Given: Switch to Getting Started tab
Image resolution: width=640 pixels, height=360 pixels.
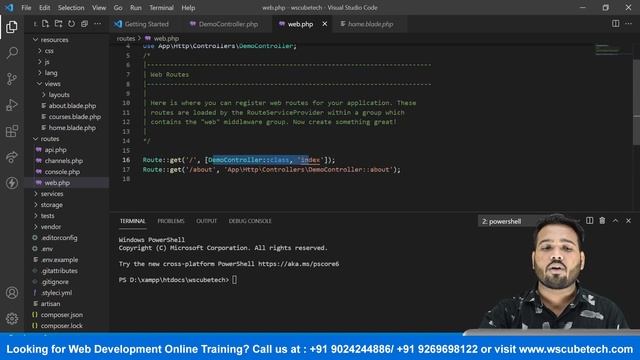Looking at the screenshot, I should click(x=142, y=24).
